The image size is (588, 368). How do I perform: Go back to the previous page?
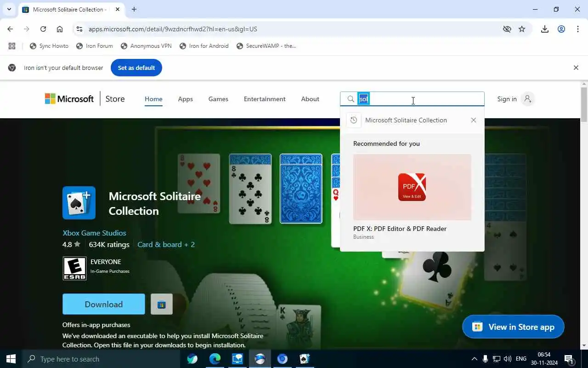pos(10,29)
